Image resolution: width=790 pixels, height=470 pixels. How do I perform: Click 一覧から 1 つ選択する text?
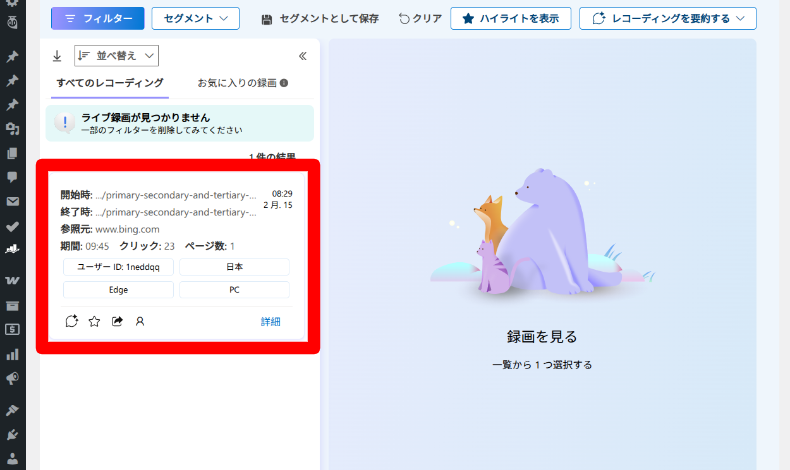[x=542, y=365]
